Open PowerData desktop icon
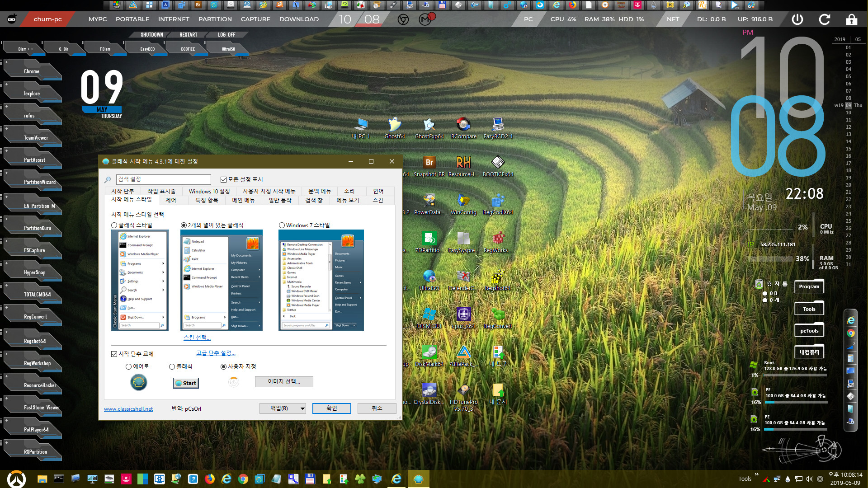Image resolution: width=868 pixels, height=488 pixels. [x=429, y=204]
